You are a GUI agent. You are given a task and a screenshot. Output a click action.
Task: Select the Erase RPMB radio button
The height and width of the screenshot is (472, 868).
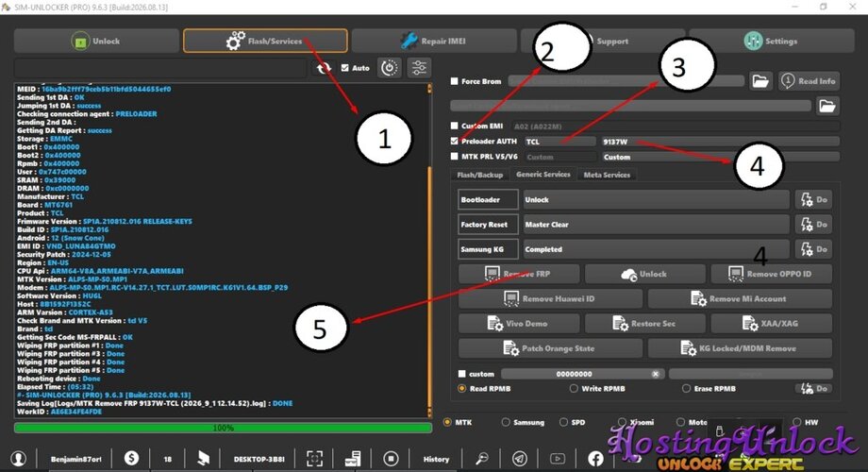coord(687,388)
